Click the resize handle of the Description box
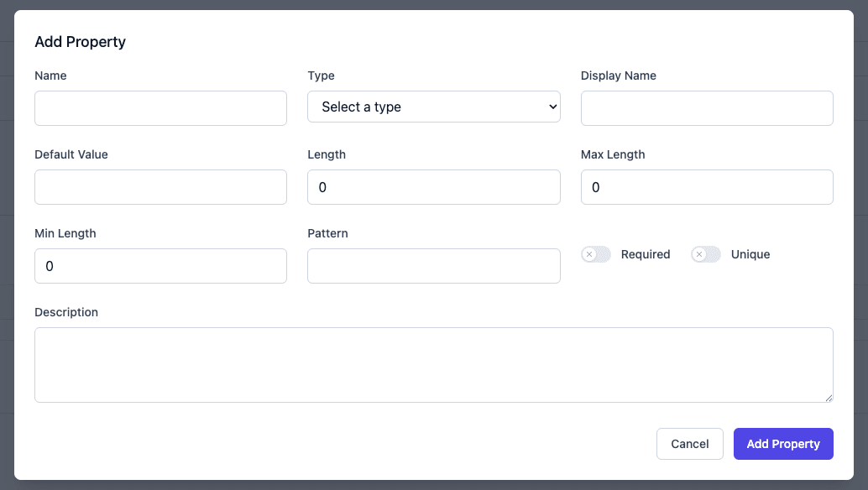The image size is (868, 490). [x=829, y=399]
